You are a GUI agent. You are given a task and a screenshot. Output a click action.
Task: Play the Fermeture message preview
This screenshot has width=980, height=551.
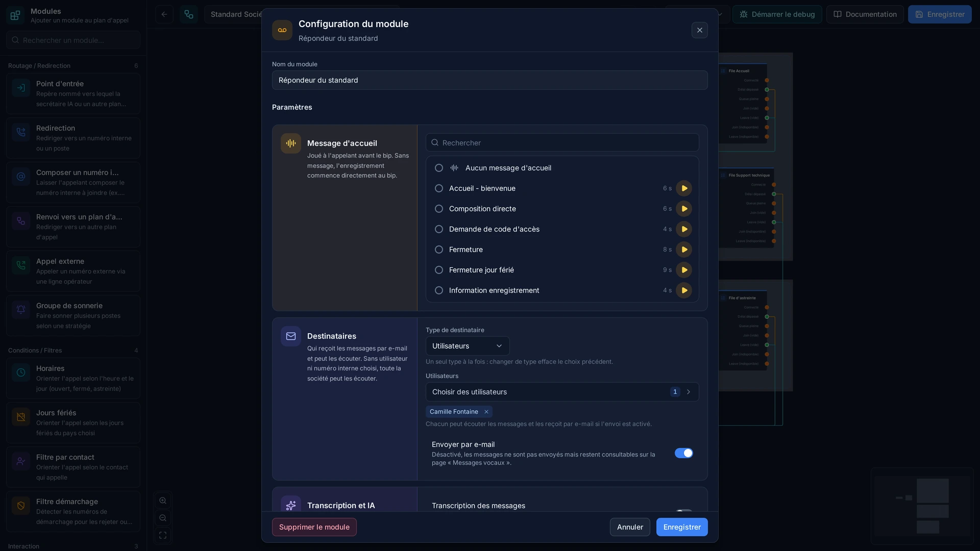pos(684,249)
